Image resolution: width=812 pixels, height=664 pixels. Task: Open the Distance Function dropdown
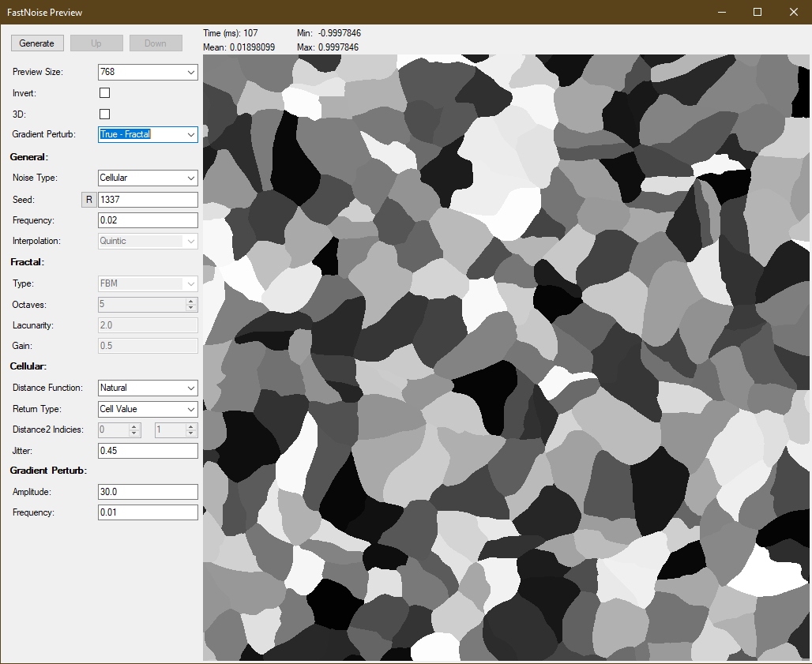pos(148,388)
